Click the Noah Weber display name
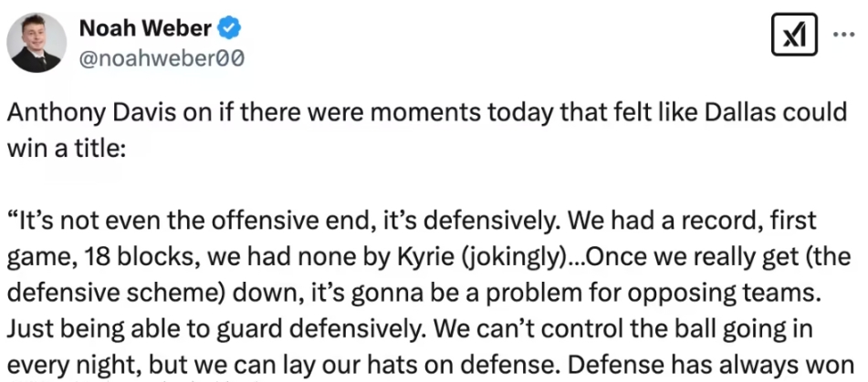Screen dimensions: 868x382 pos(146,28)
